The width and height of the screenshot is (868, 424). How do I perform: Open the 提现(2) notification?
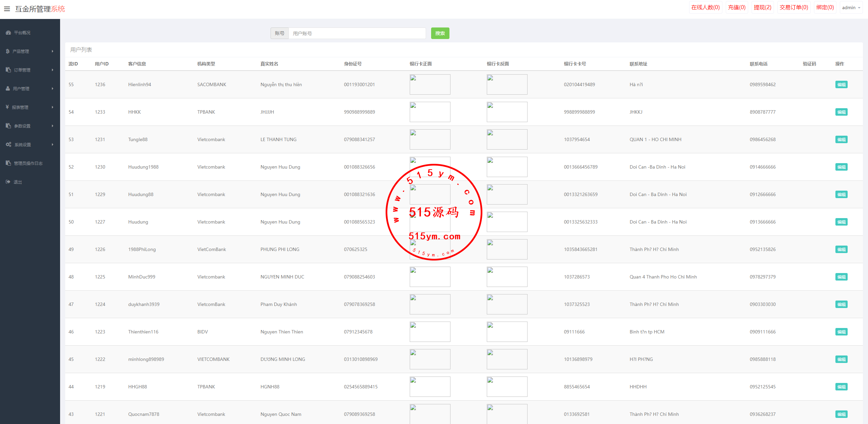762,7
